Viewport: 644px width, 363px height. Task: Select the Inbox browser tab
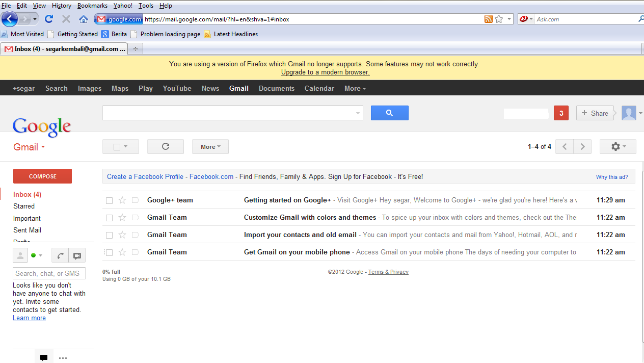(64, 49)
